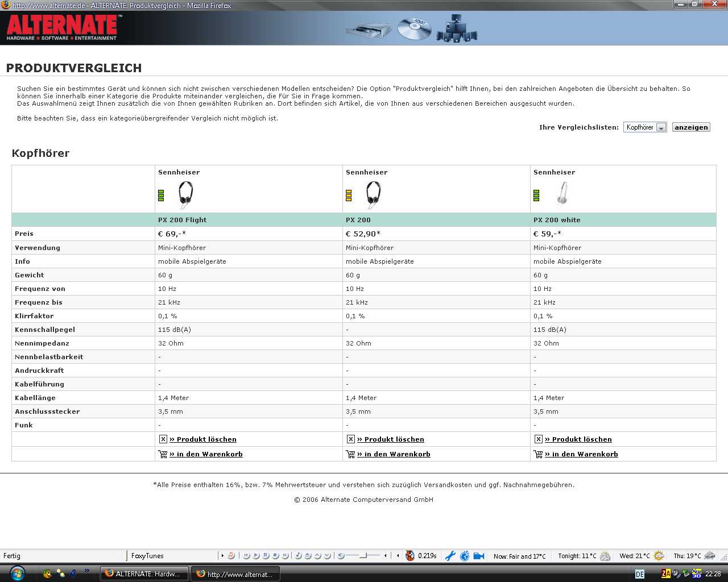728x582 pixels.
Task: Click the blue camera icon in status bar
Action: click(479, 556)
